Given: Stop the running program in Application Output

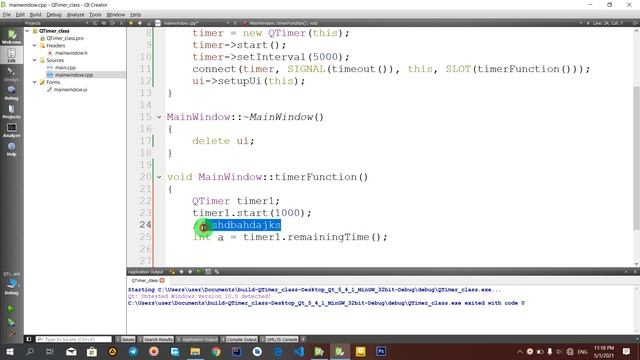Looking at the screenshot, I should click(208, 272).
